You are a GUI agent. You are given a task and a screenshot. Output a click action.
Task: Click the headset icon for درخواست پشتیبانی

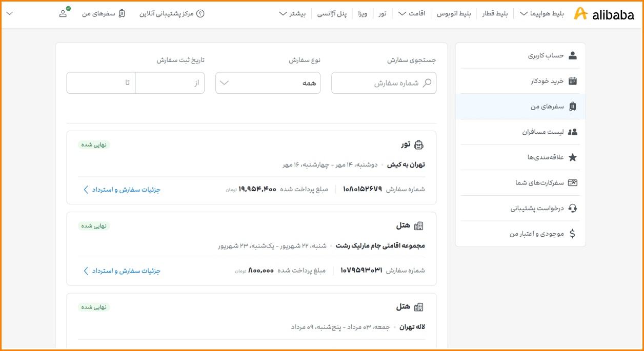(x=573, y=208)
